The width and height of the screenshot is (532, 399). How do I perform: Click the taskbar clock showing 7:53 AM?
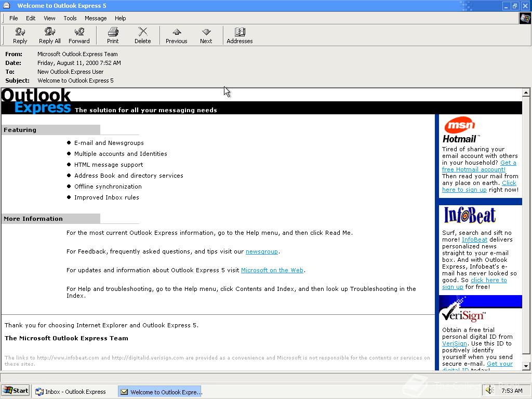point(512,391)
